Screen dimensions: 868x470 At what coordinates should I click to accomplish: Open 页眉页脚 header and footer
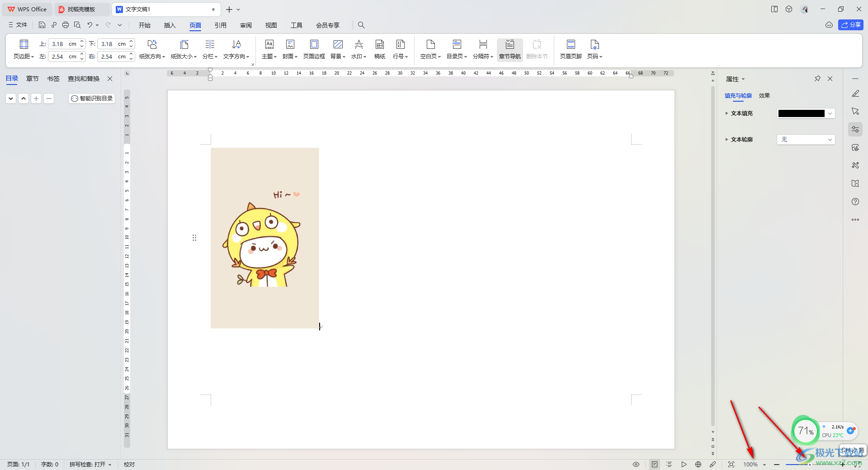[x=571, y=50]
